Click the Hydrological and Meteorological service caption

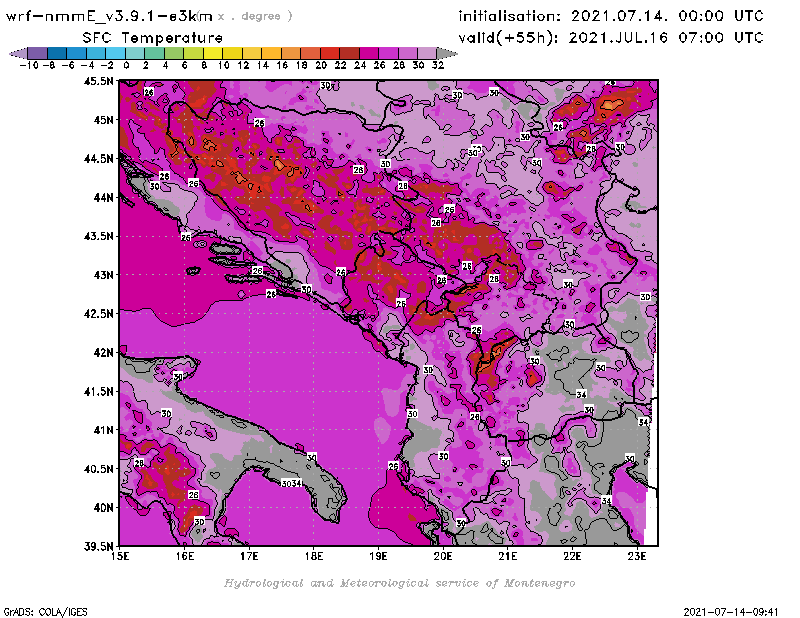point(399,583)
